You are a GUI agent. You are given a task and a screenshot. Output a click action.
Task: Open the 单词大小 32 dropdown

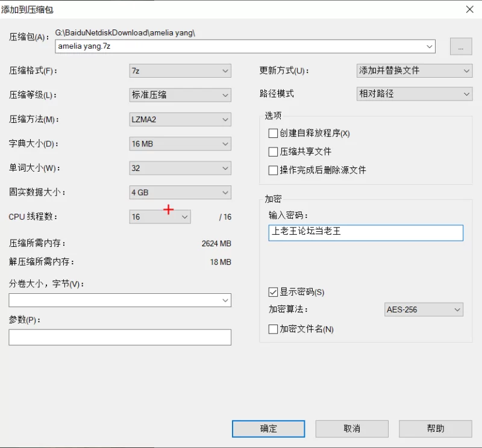[x=180, y=168]
